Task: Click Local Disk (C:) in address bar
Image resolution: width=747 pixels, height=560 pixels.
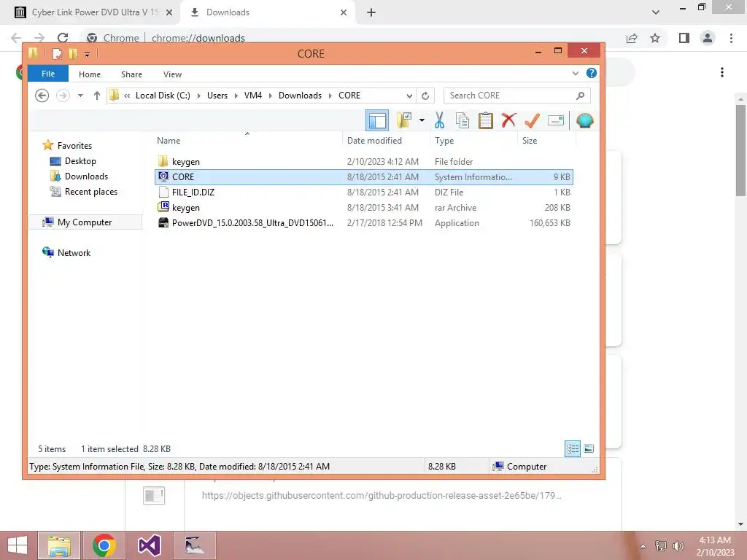Action: point(163,96)
